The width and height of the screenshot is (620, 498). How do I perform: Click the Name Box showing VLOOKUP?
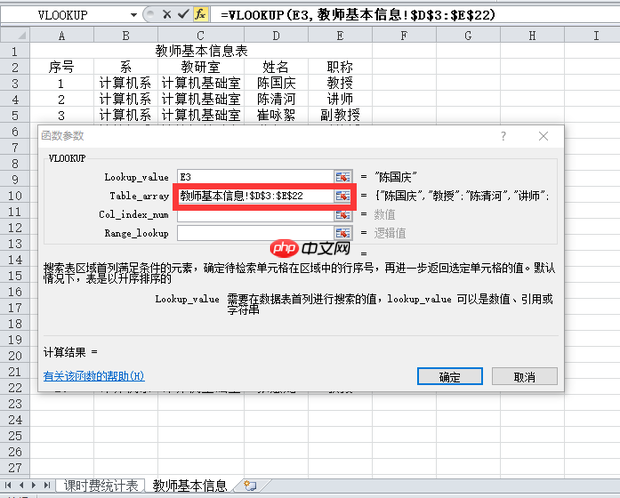[x=63, y=15]
